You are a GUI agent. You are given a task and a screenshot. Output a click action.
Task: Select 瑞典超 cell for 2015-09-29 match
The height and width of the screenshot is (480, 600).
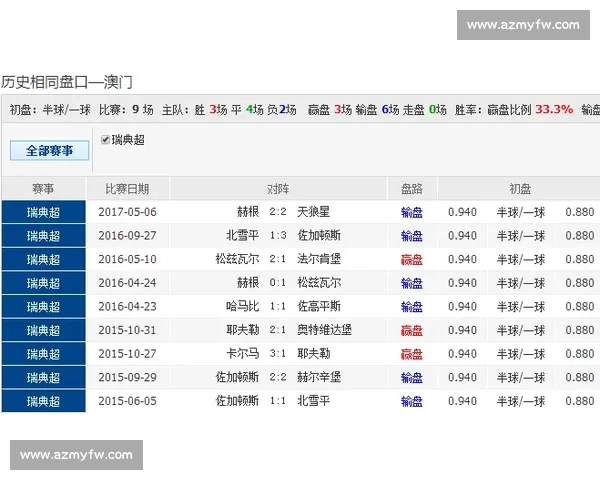point(44,378)
